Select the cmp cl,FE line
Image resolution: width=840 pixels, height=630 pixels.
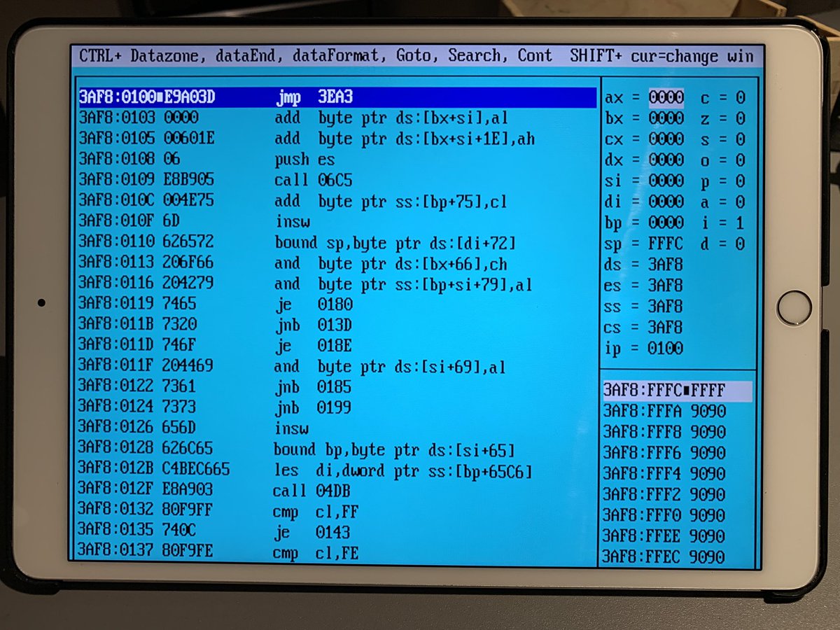(x=218, y=552)
